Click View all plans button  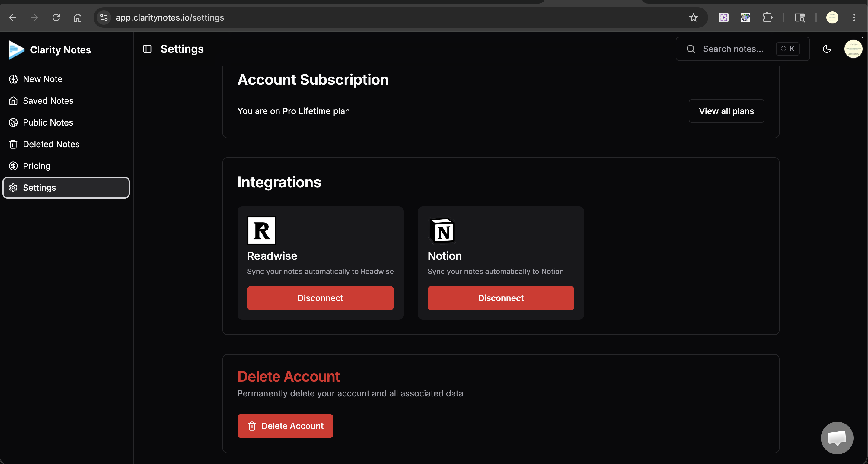(726, 111)
